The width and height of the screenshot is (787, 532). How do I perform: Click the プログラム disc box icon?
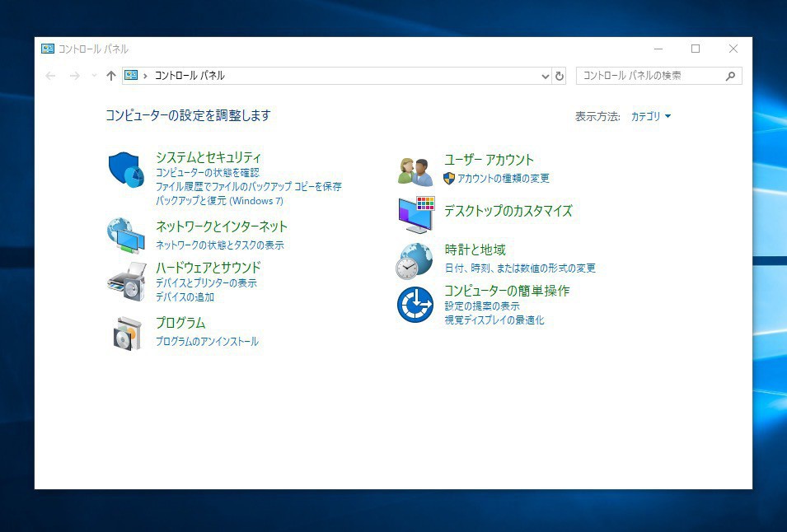[x=126, y=332]
